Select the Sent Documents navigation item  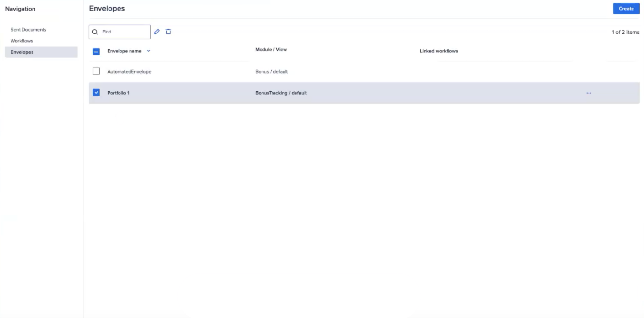point(27,29)
